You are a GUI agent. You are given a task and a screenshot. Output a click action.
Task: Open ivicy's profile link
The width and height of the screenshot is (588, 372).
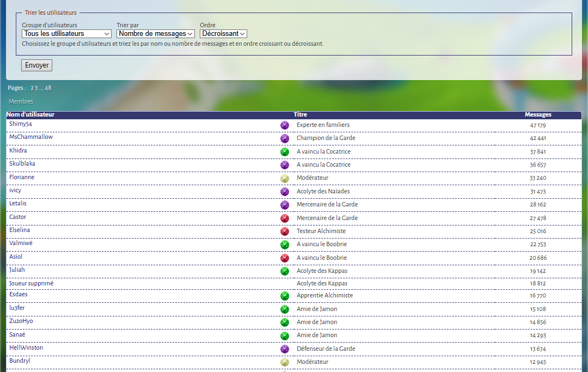15,190
